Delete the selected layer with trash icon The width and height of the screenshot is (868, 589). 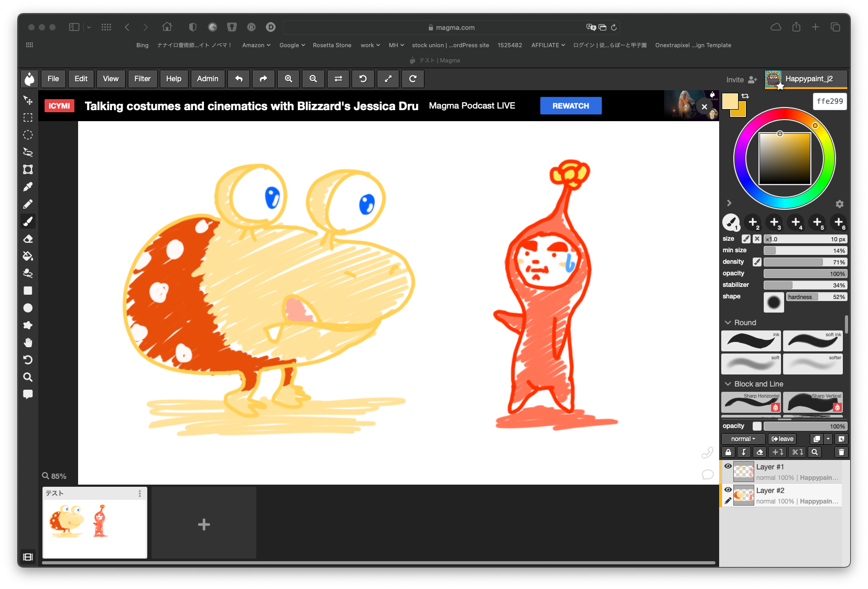[841, 452]
